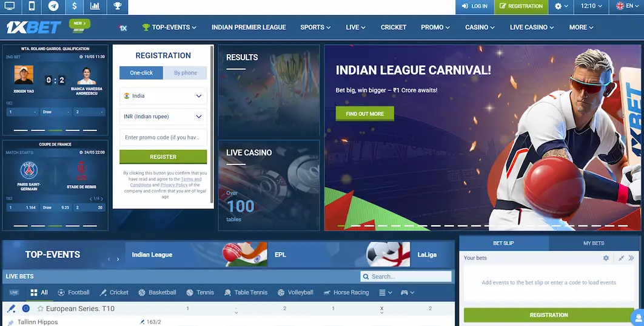Expand the sports list menu dropdown
The height and width of the screenshot is (326, 644).
coord(385,292)
